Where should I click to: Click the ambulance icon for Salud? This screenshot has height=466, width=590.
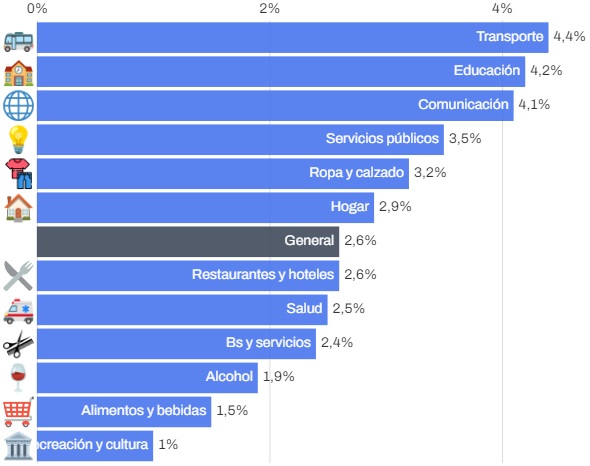tap(18, 311)
